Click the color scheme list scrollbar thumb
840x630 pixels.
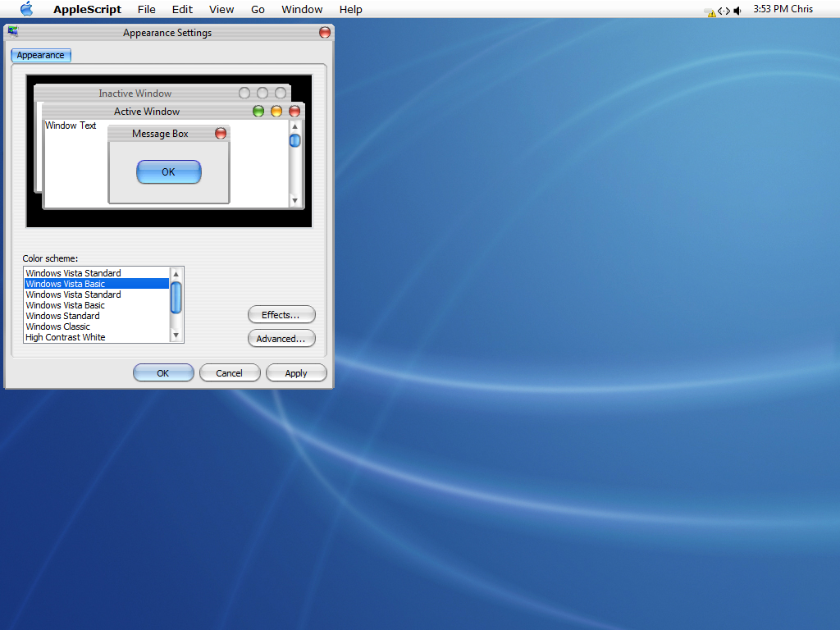pos(176,297)
